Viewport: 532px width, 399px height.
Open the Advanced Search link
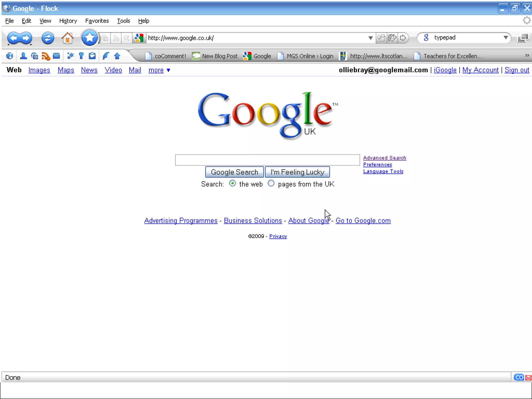384,158
